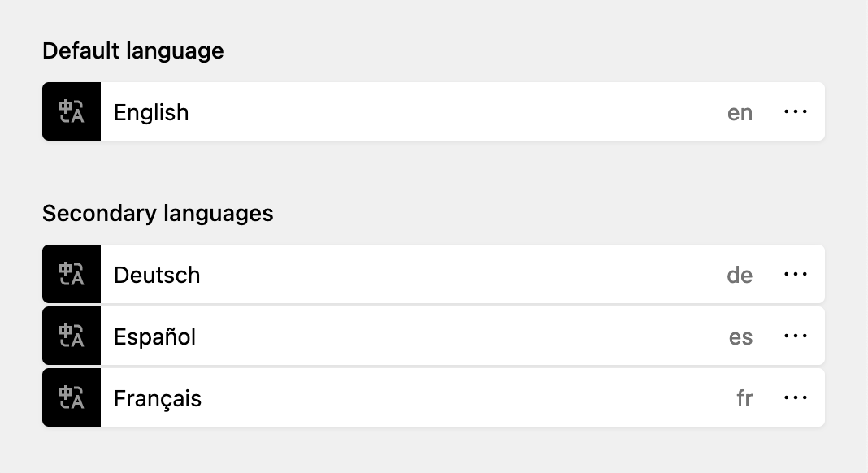Open the three-dot menu for Deutsch
This screenshot has width=868, height=473.
click(x=796, y=274)
